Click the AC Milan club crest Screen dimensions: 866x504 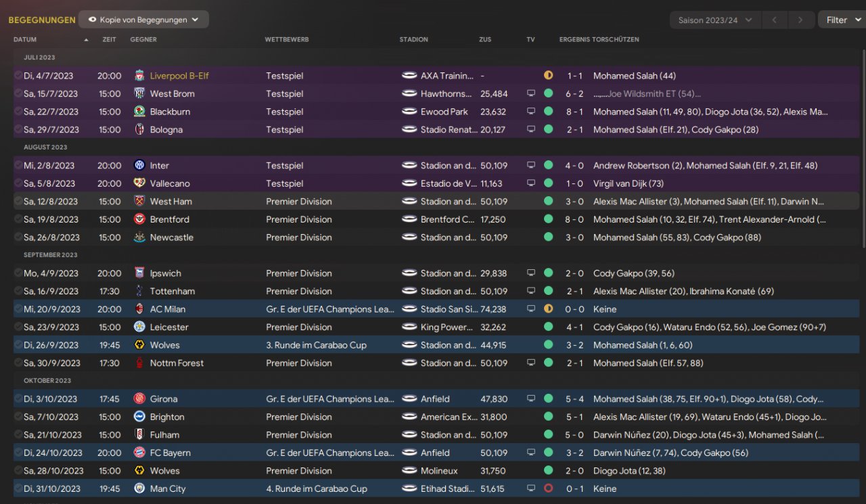(x=139, y=309)
